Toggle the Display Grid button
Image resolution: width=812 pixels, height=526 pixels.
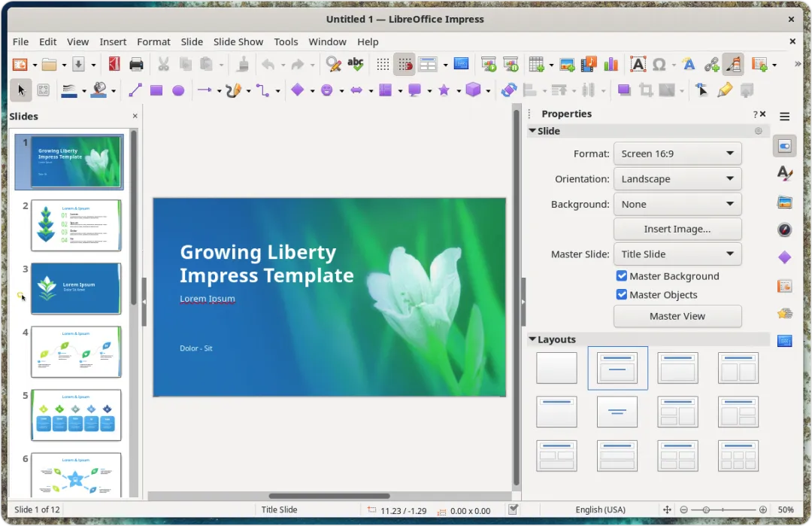(x=383, y=65)
